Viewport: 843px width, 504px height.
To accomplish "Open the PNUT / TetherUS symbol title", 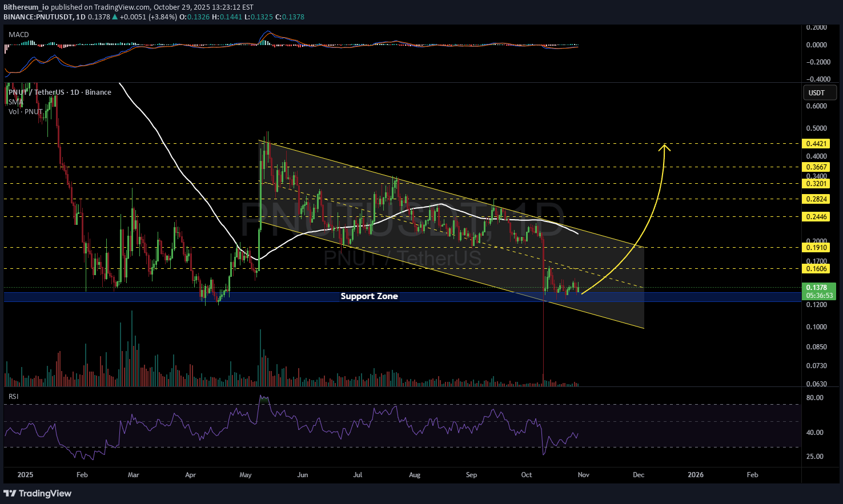I will pos(60,92).
